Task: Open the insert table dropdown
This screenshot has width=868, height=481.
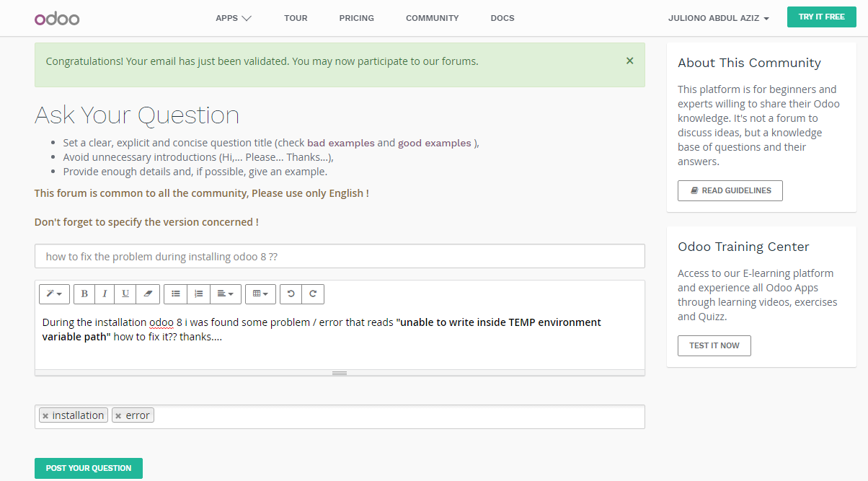Action: pos(260,294)
